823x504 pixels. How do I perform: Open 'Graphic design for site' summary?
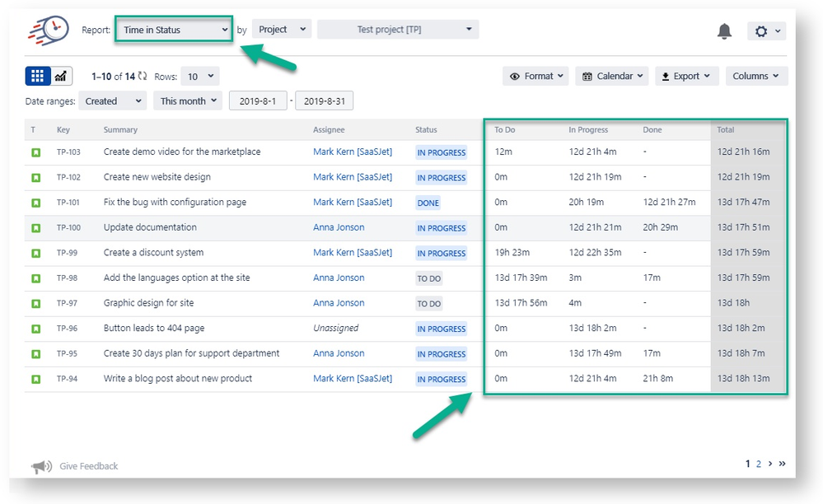[x=148, y=302]
